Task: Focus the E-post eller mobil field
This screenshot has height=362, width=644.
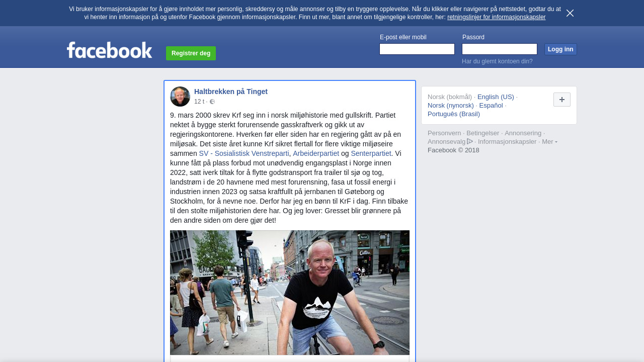Action: point(417,49)
